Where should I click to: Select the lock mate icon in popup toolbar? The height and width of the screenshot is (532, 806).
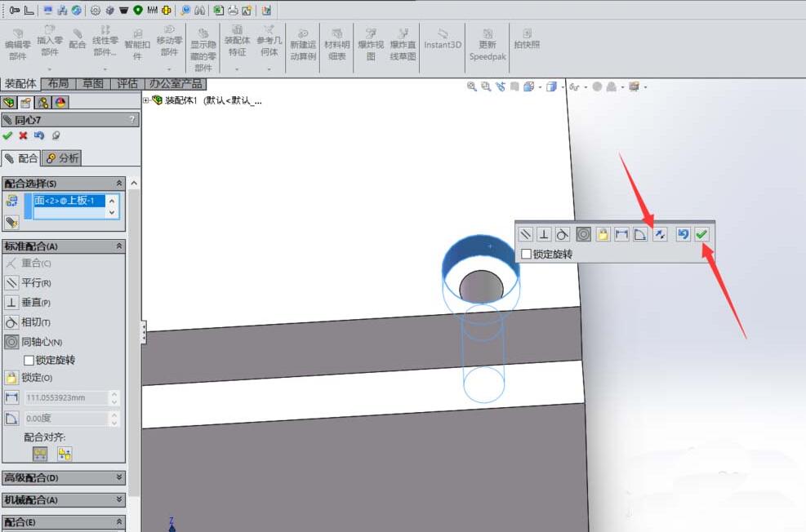[x=603, y=234]
